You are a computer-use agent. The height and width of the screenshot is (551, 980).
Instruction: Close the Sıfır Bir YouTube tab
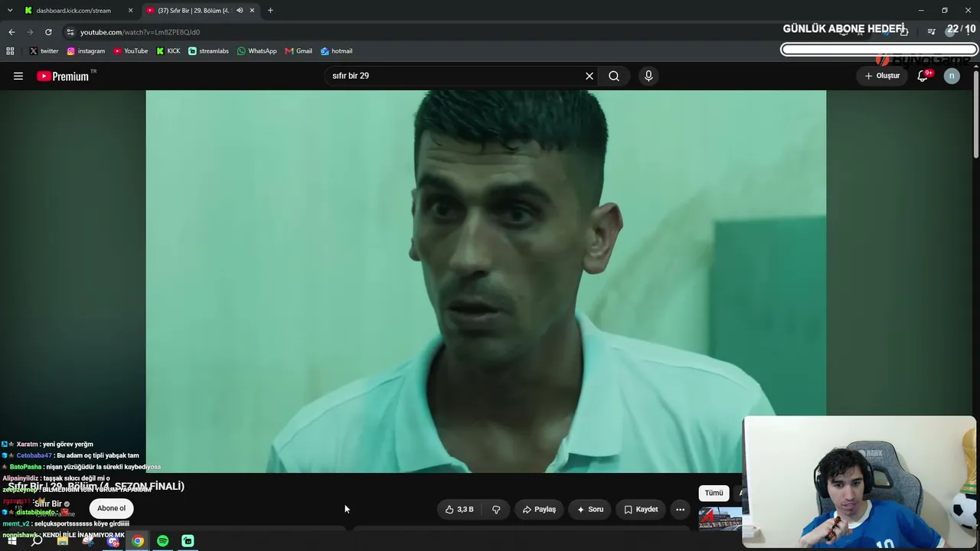(252, 11)
